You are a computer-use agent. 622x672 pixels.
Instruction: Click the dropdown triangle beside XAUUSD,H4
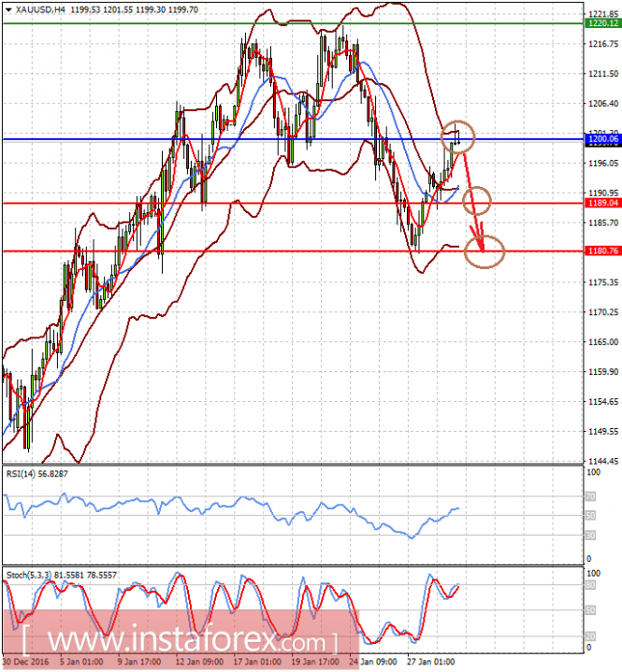pos(8,9)
